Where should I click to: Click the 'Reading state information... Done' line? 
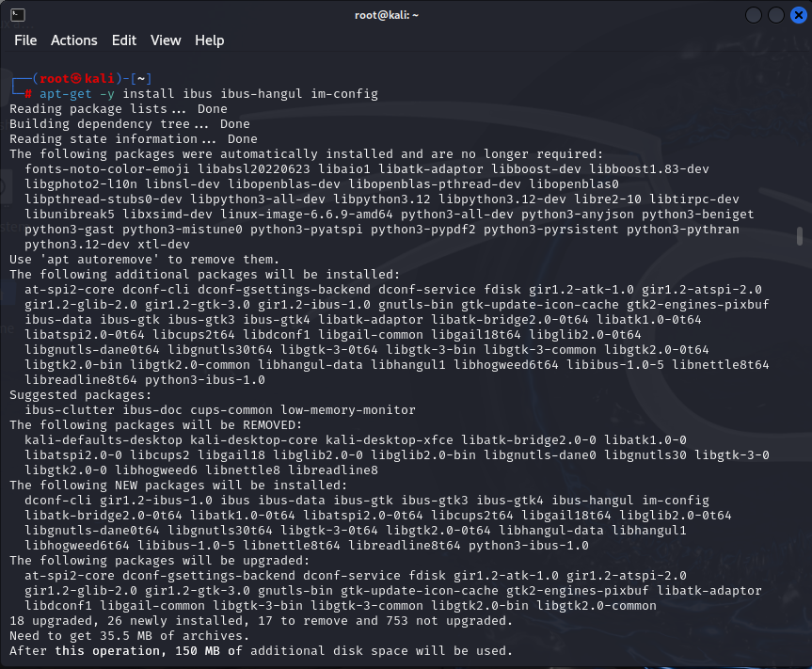tap(133, 138)
